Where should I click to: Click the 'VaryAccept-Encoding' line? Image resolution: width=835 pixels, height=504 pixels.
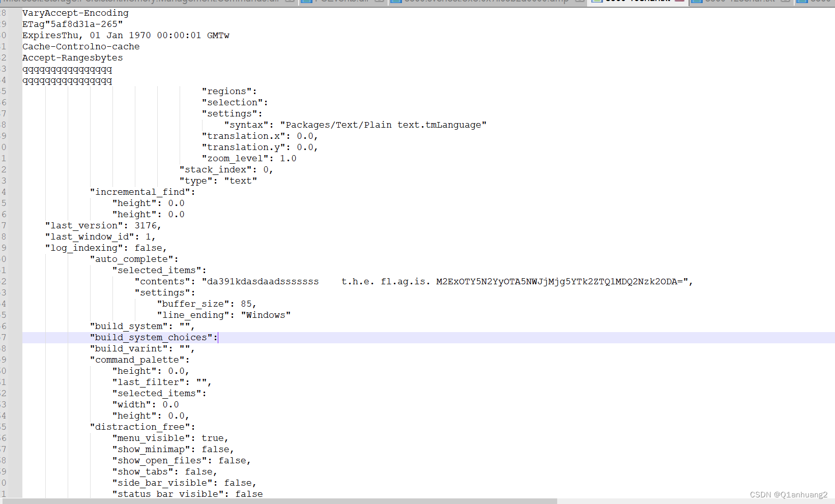pos(75,13)
